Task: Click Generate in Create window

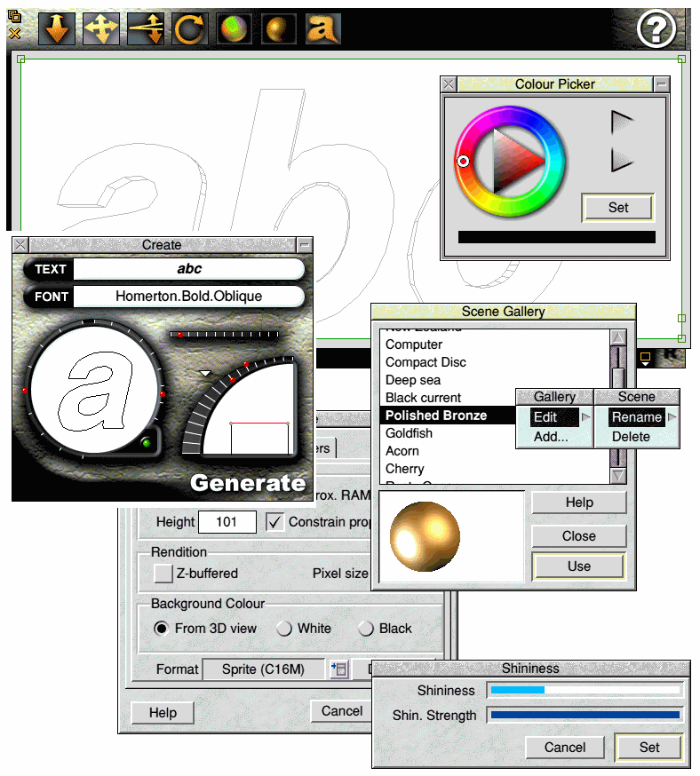Action: point(248,483)
